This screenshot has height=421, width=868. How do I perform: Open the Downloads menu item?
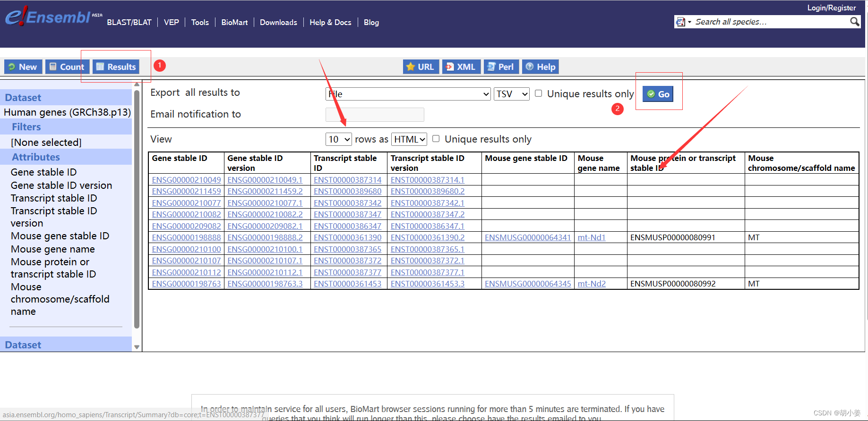278,22
